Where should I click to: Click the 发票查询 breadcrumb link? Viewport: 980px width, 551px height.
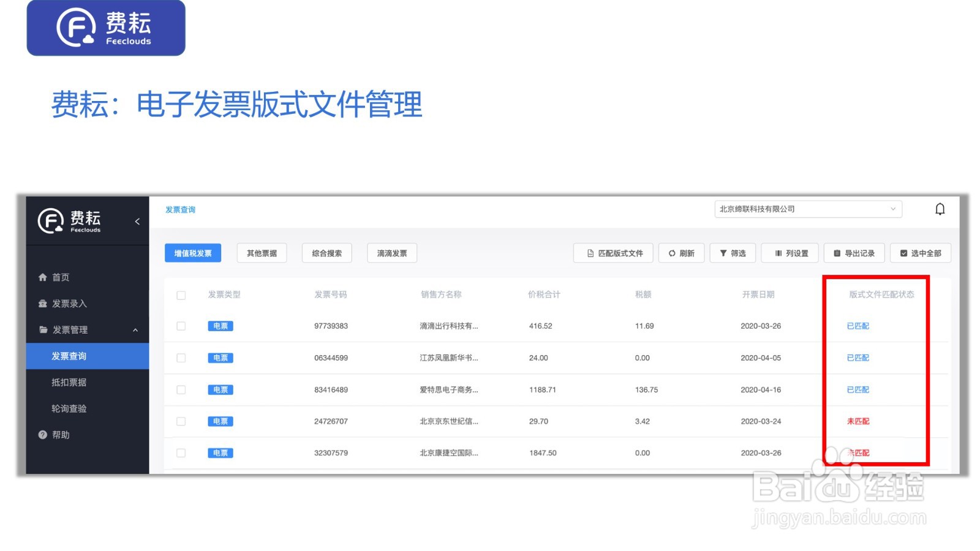tap(180, 210)
